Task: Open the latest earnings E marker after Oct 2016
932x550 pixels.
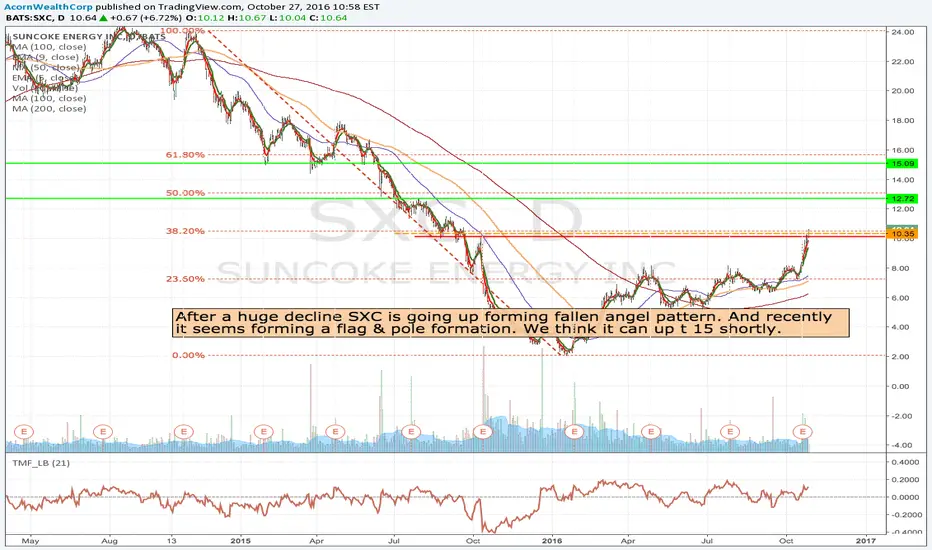Action: click(x=803, y=431)
